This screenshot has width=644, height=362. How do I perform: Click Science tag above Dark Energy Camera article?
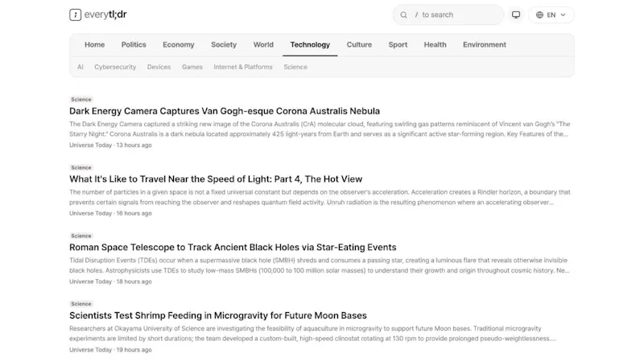pos(81,99)
